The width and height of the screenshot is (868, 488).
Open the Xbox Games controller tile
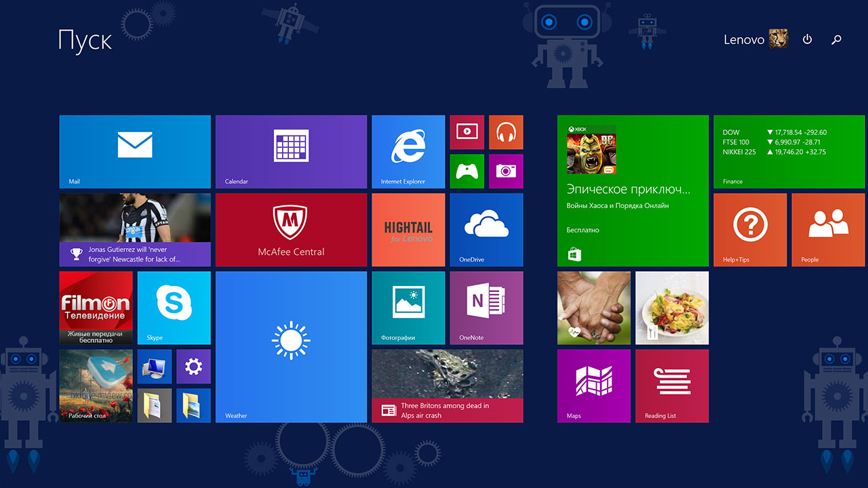[467, 171]
